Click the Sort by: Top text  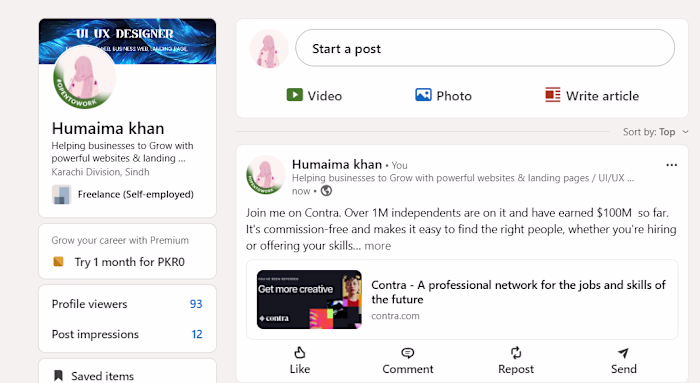point(649,132)
